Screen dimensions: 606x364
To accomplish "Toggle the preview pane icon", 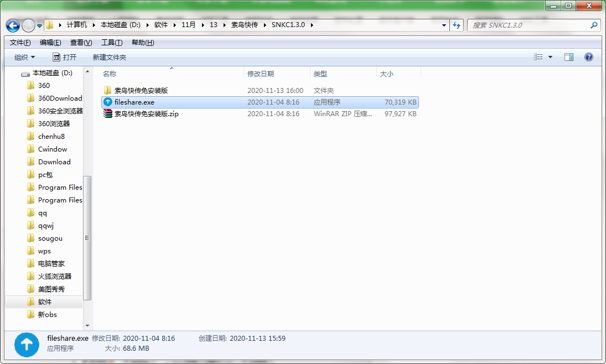I will click(569, 57).
